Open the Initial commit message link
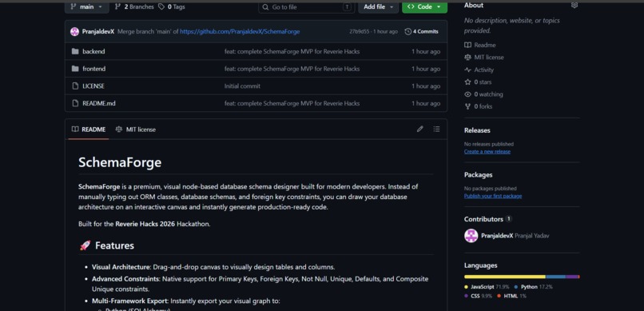Viewport: 644px width, 311px height. coord(242,86)
